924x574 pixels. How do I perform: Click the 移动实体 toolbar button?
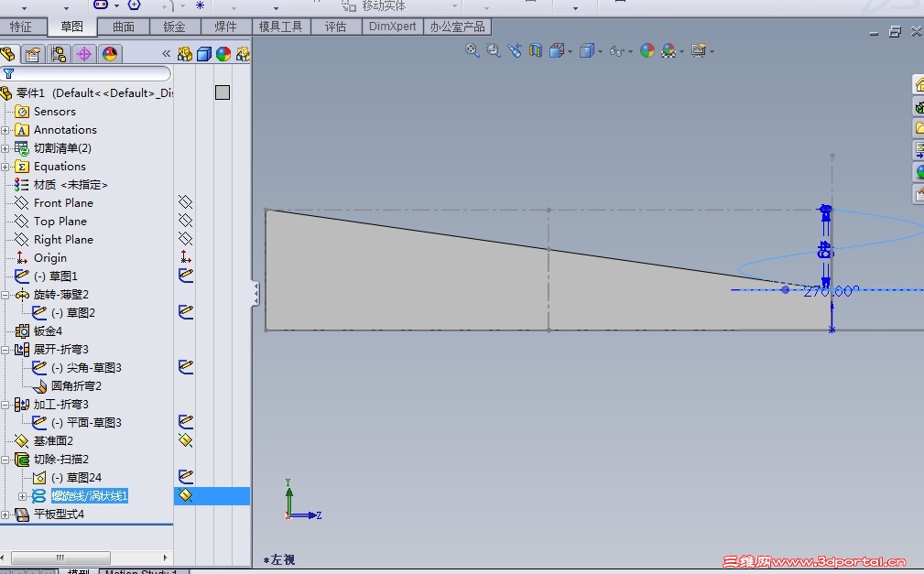374,5
